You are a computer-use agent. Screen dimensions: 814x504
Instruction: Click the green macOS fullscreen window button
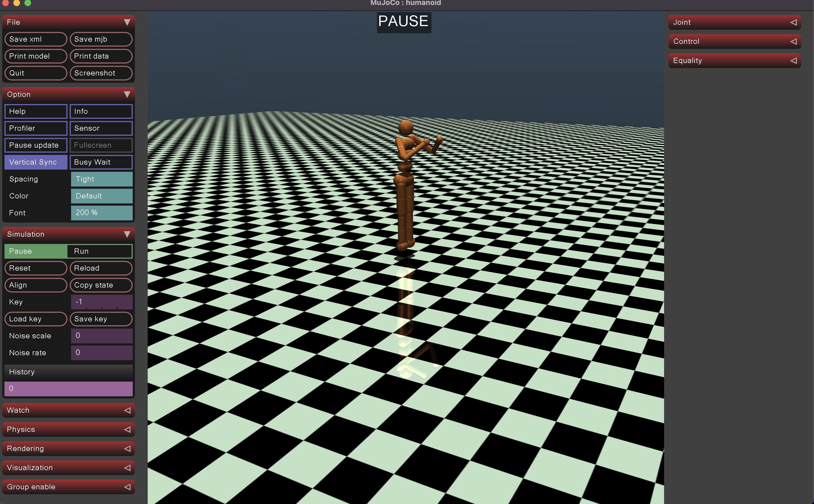pos(28,3)
